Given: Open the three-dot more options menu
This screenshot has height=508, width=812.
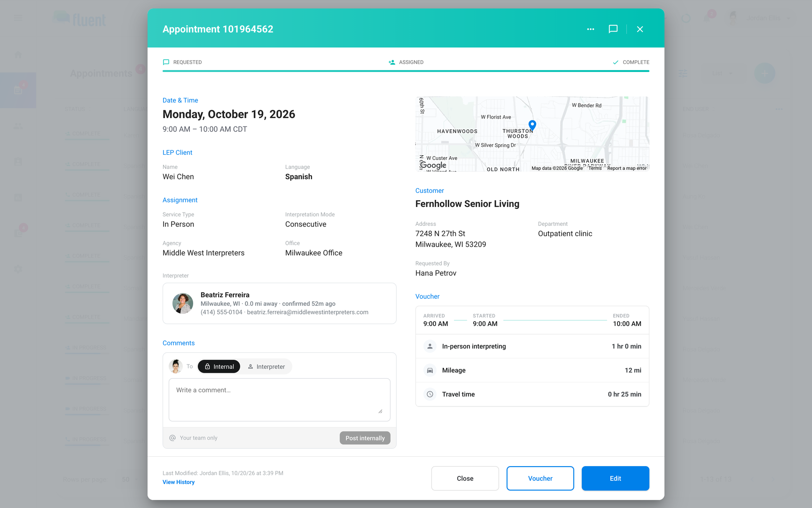Looking at the screenshot, I should click(x=591, y=29).
